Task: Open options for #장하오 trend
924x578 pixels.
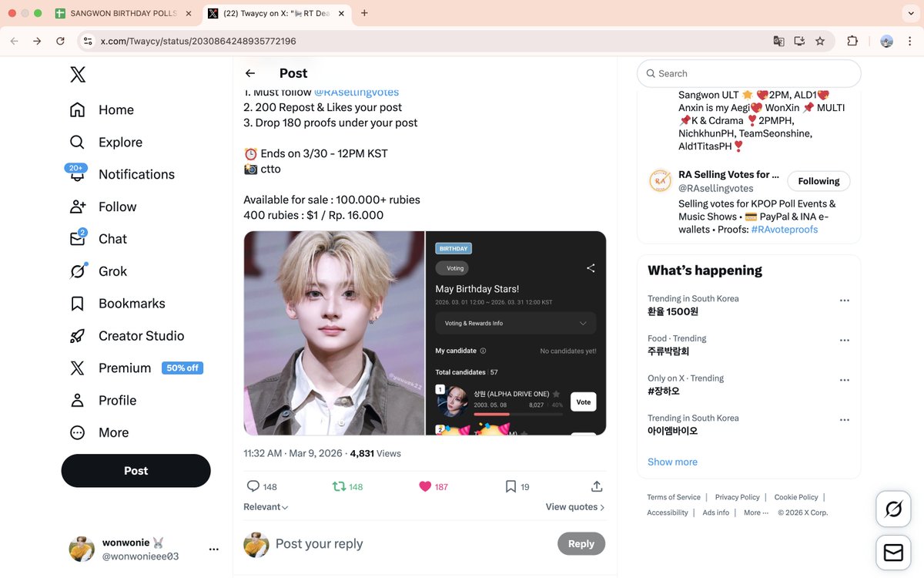Action: (845, 381)
